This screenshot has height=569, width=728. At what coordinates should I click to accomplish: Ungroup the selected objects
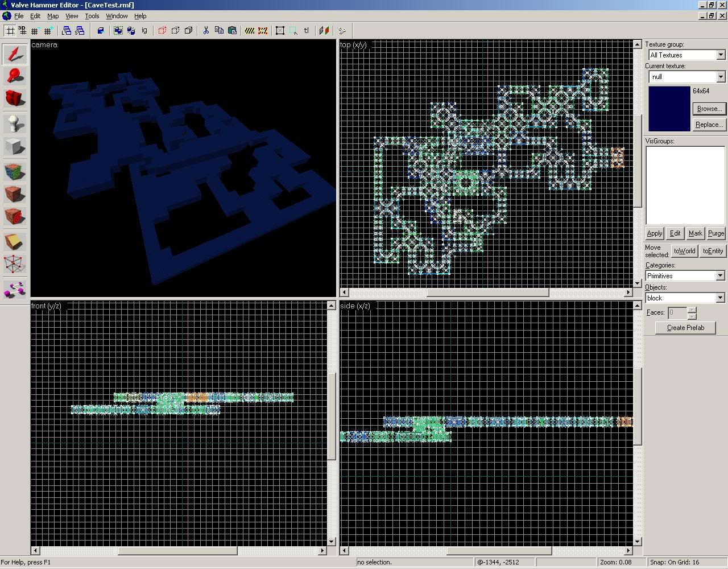(131, 31)
